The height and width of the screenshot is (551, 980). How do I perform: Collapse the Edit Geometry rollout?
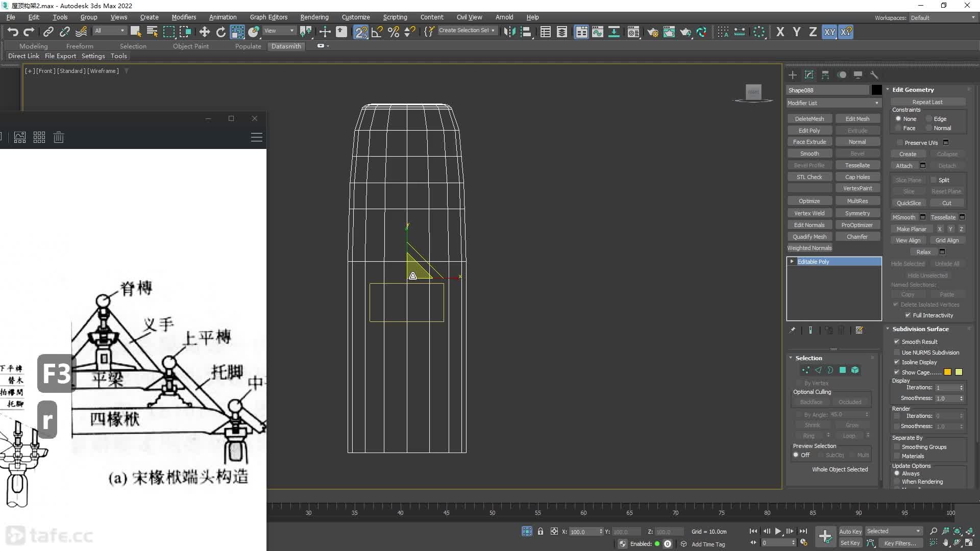point(913,89)
